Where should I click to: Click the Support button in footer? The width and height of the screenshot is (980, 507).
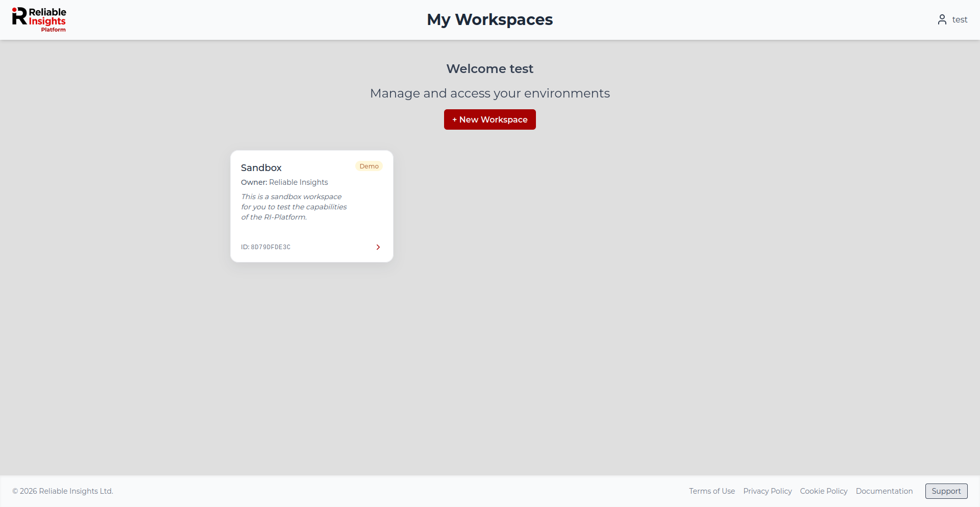(x=946, y=491)
